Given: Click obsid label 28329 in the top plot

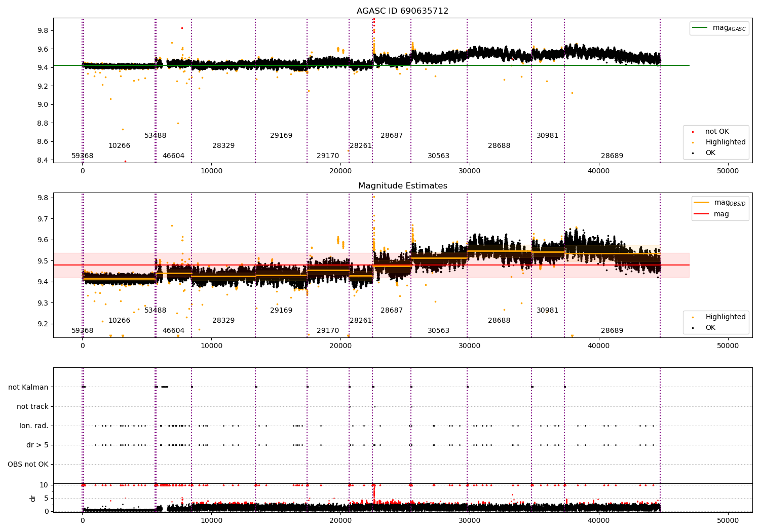Looking at the screenshot, I should (223, 146).
